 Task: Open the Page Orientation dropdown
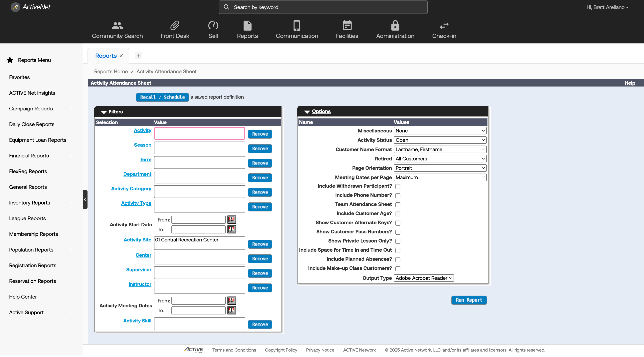pos(440,168)
